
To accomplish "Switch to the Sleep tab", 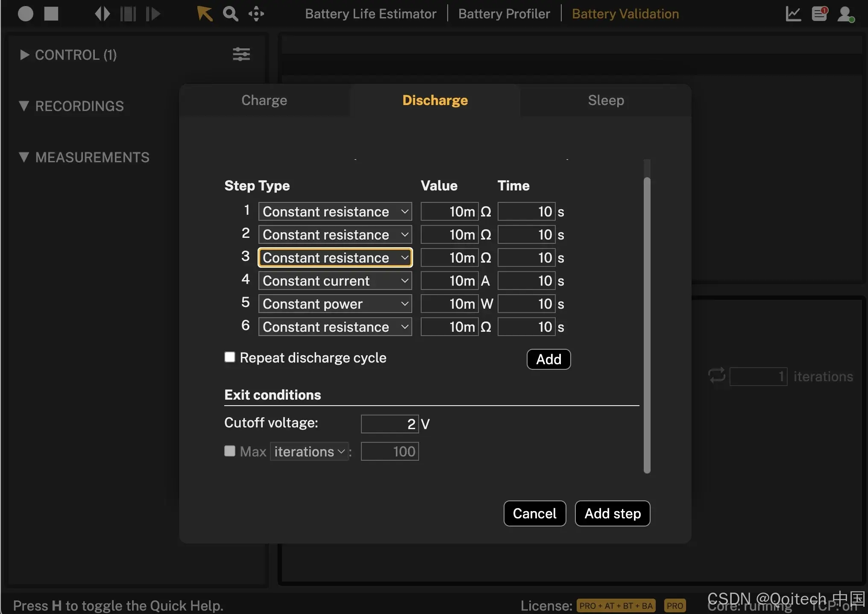I will (x=606, y=100).
